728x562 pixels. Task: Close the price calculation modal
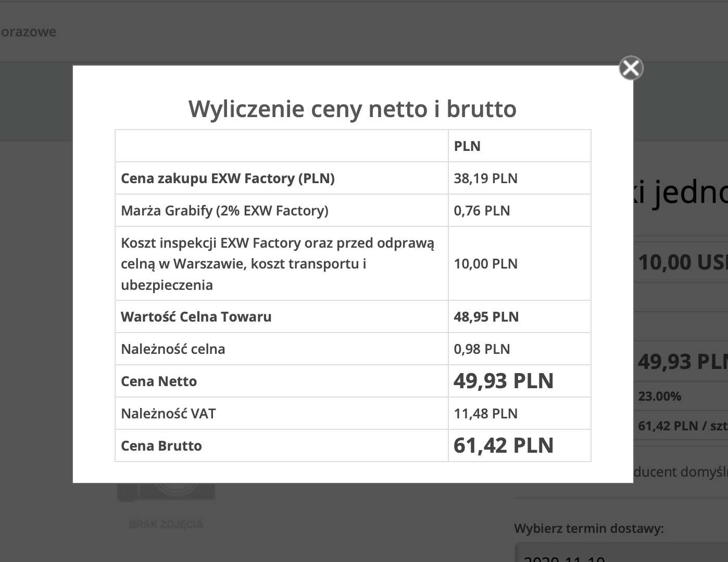[x=631, y=68]
